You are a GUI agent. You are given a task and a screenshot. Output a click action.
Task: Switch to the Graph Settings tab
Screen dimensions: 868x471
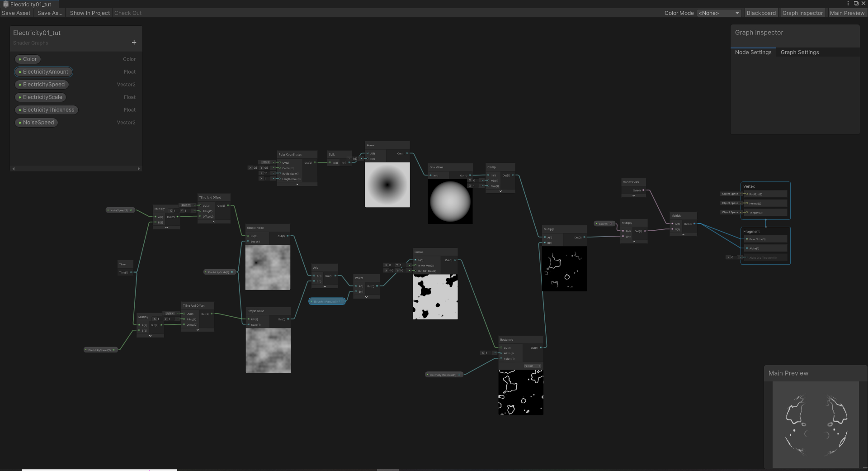point(799,52)
